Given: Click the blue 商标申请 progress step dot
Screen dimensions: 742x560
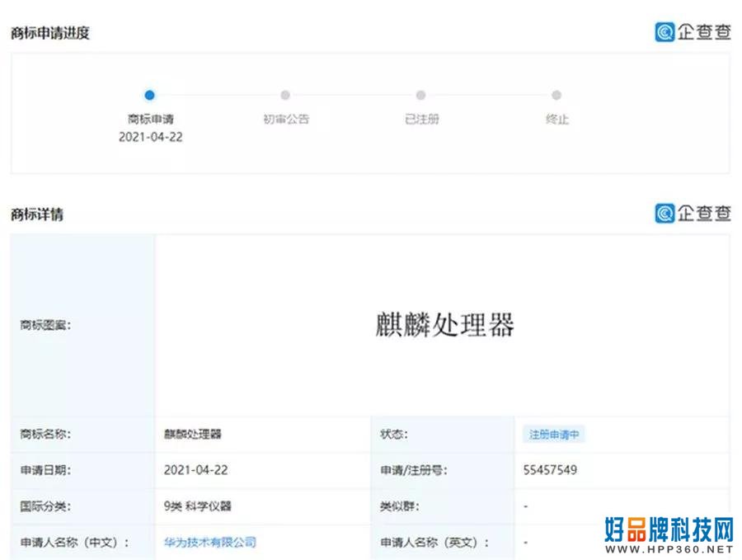Looking at the screenshot, I should click(x=149, y=95).
